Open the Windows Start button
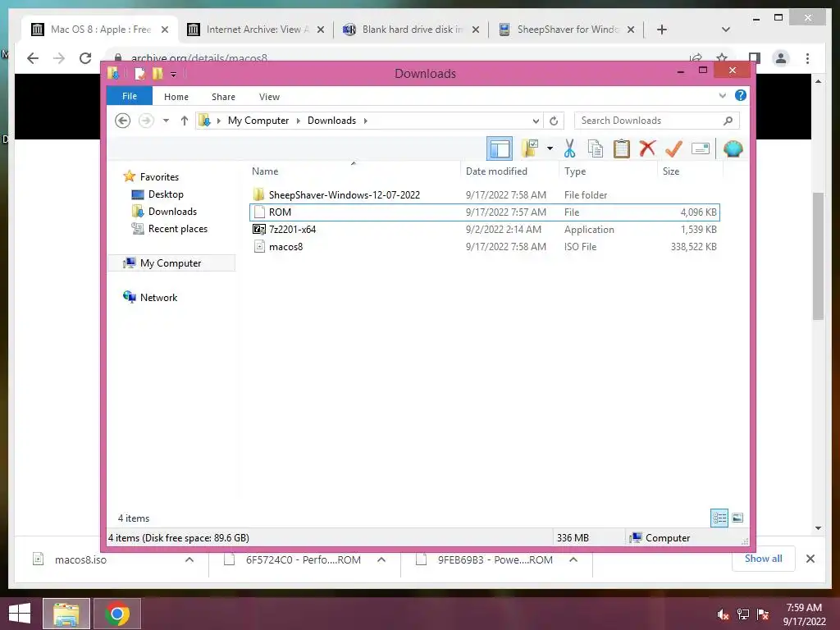The height and width of the screenshot is (630, 840). point(20,614)
